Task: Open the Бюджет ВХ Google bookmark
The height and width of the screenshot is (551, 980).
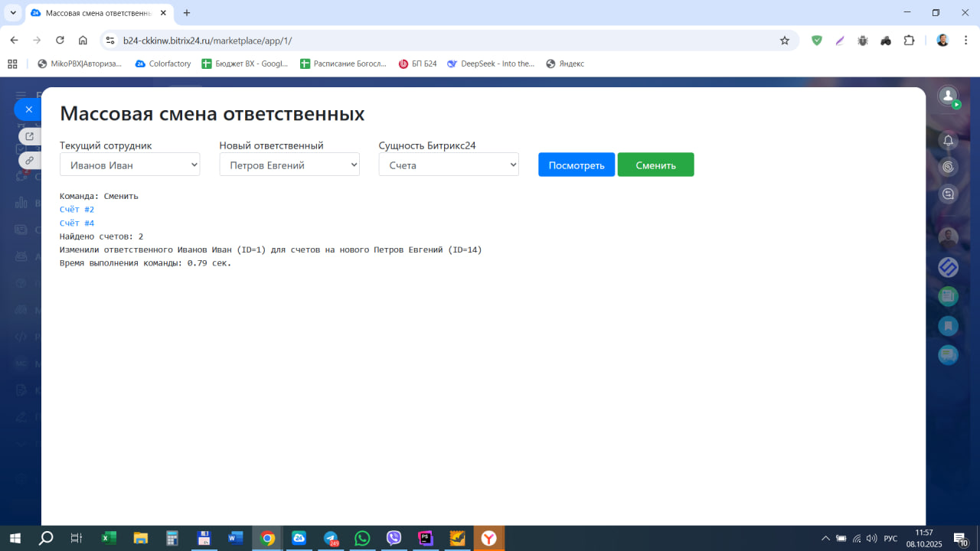Action: 245,64
